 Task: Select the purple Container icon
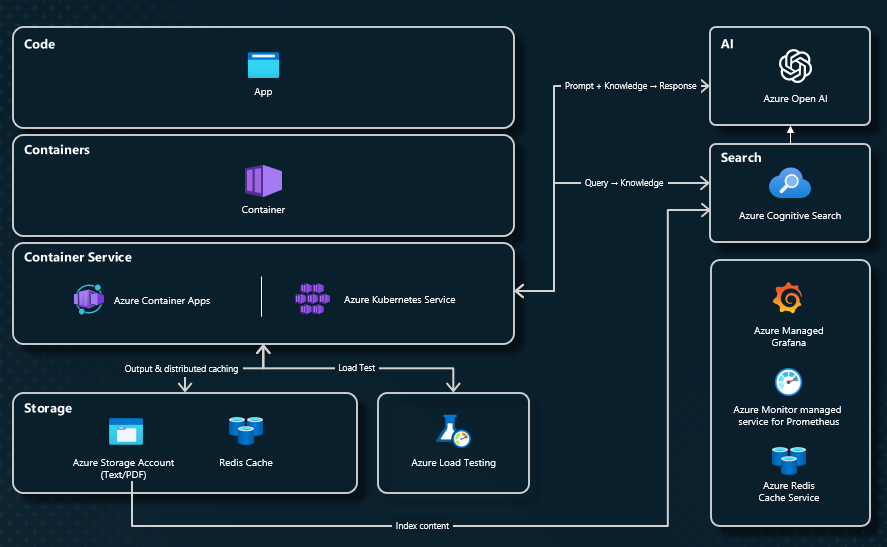click(263, 181)
